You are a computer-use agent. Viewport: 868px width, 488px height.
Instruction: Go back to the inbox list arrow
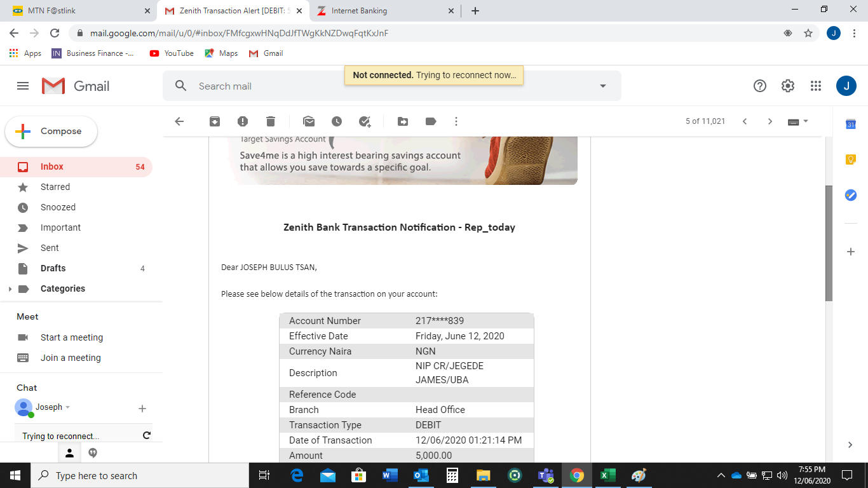[179, 121]
